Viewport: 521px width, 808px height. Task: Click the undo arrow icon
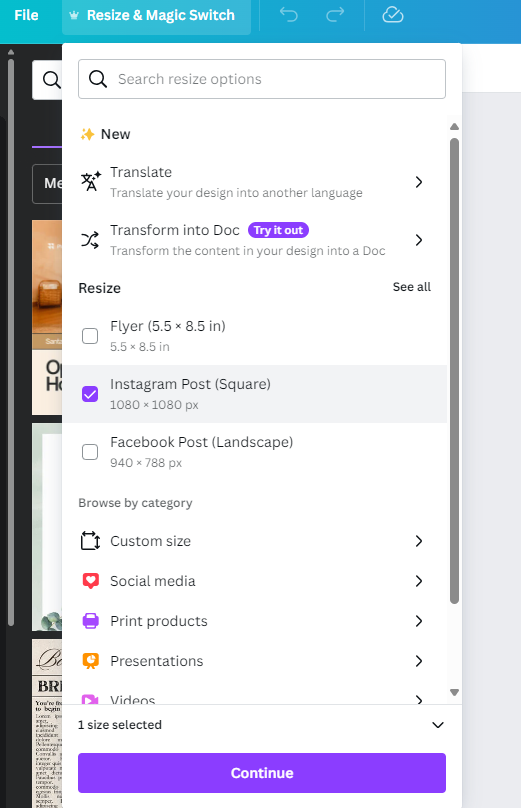[x=289, y=15]
